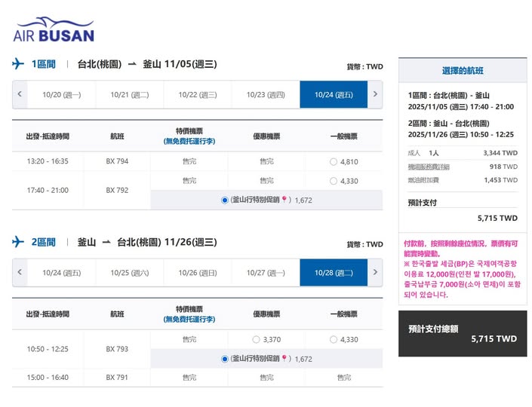Click the 預計支付總額 5,715 TWD box
Screen dimensions: 532x407
(462, 334)
